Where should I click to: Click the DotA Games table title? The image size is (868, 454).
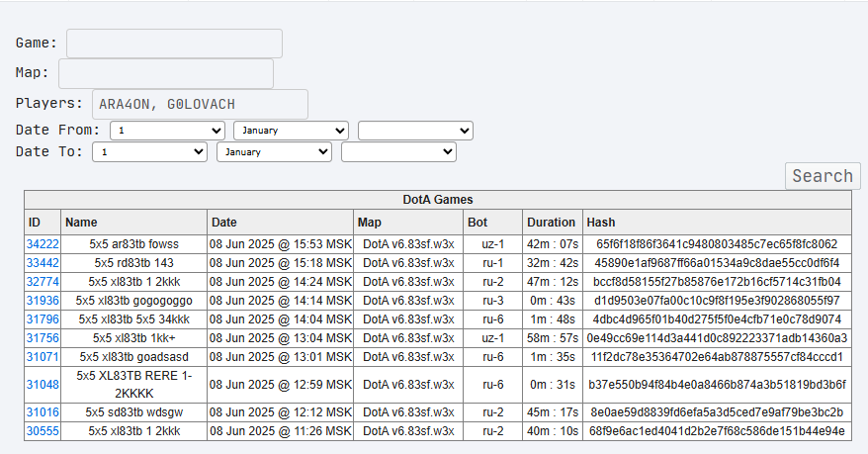[438, 200]
